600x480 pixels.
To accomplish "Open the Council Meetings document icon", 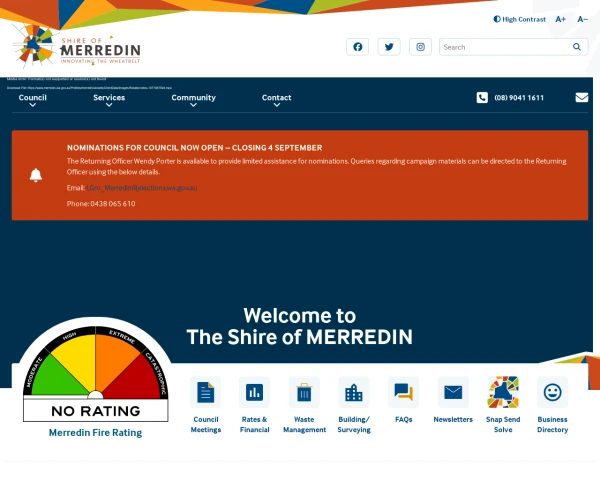I will click(x=205, y=392).
